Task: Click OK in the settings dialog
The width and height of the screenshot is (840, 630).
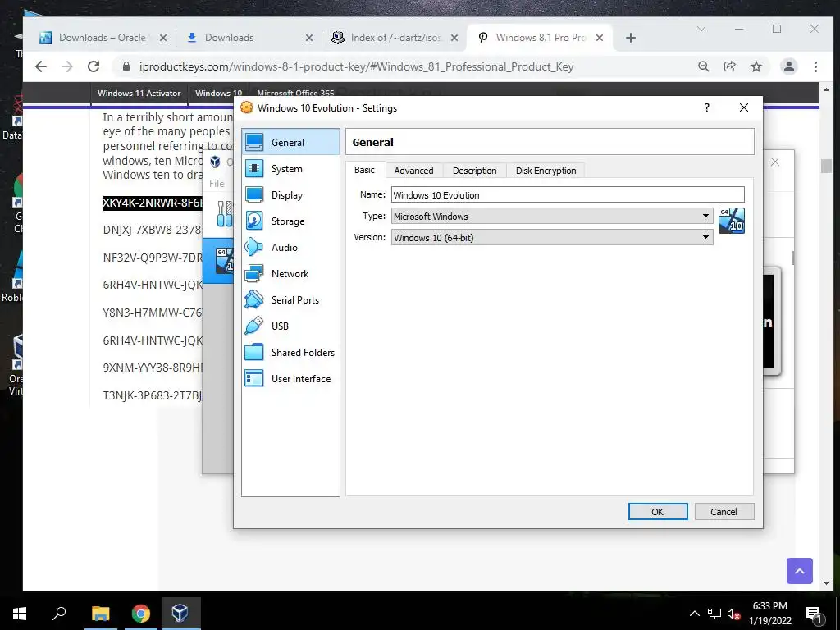Action: click(658, 512)
